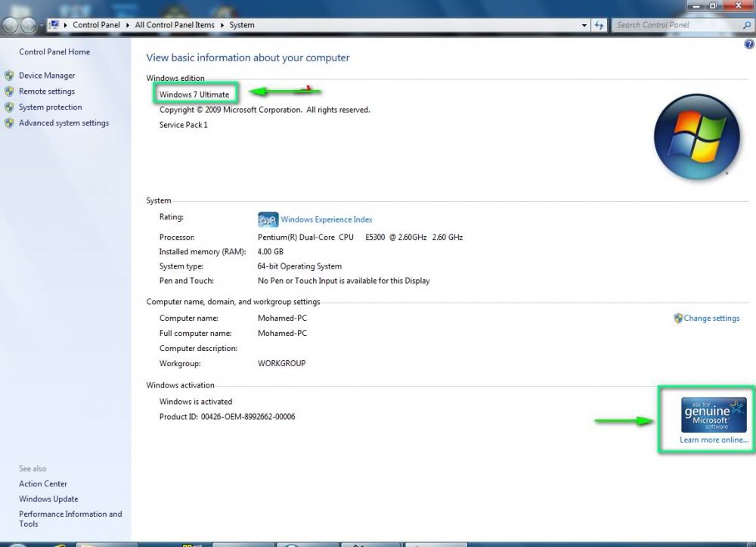The image size is (756, 547).
Task: Select System in the breadcrumb
Action: (x=242, y=25)
